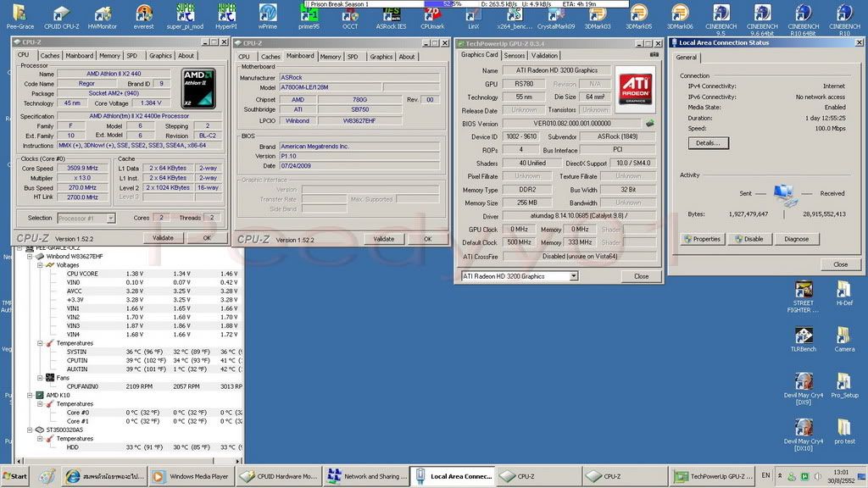The width and height of the screenshot is (868, 488).
Task: Click the GPU-Z BIOS save chip icon
Action: click(x=650, y=124)
